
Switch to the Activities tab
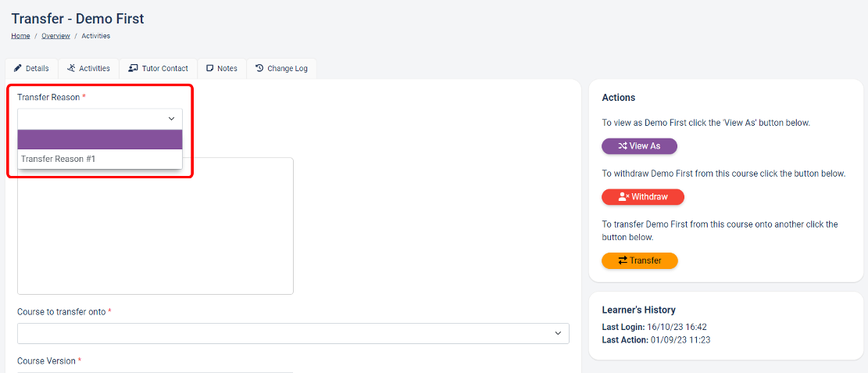(88, 69)
